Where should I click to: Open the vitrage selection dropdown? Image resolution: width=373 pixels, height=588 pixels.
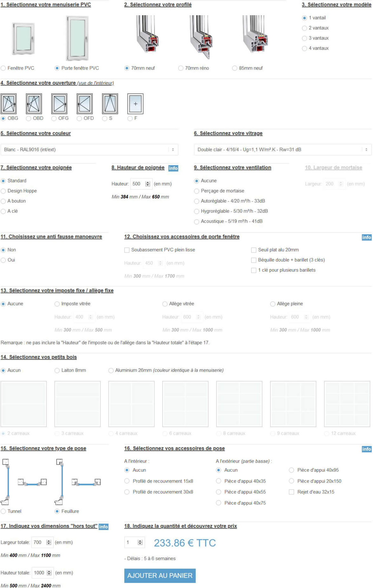(282, 149)
